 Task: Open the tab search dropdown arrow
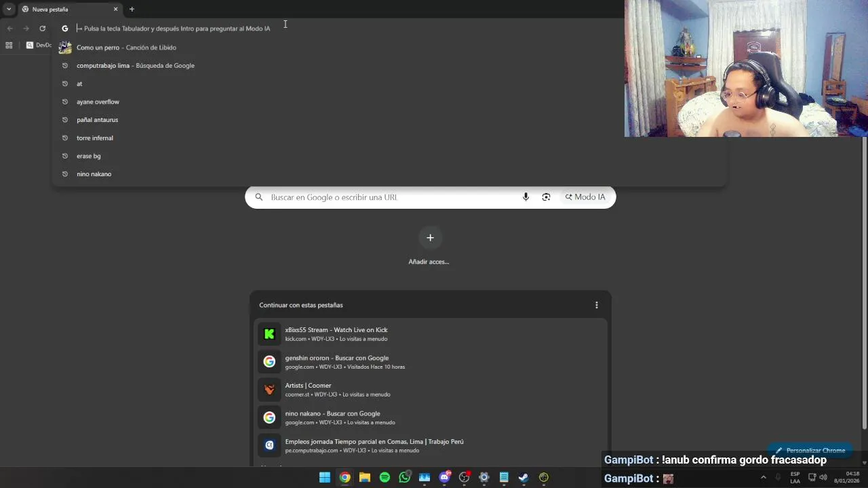click(9, 9)
